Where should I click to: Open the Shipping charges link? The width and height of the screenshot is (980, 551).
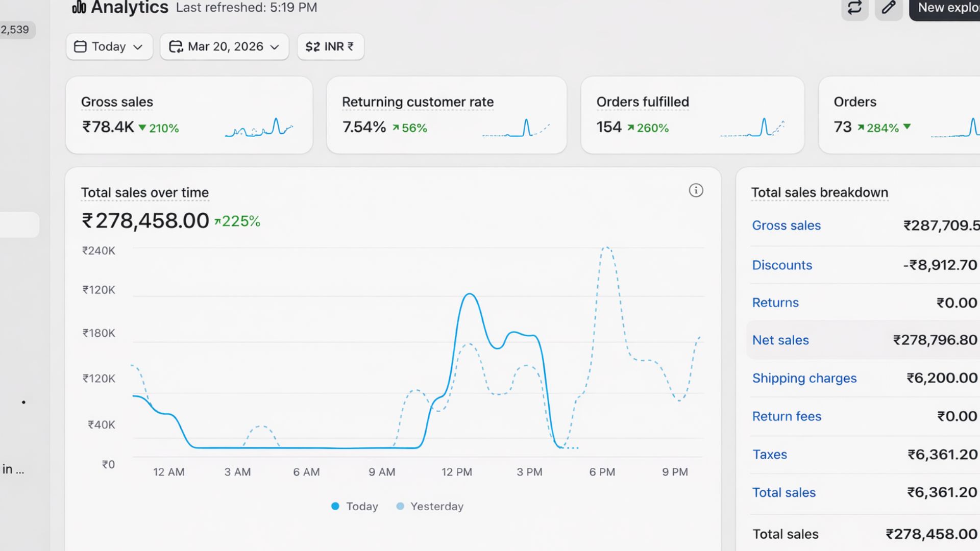coord(804,378)
